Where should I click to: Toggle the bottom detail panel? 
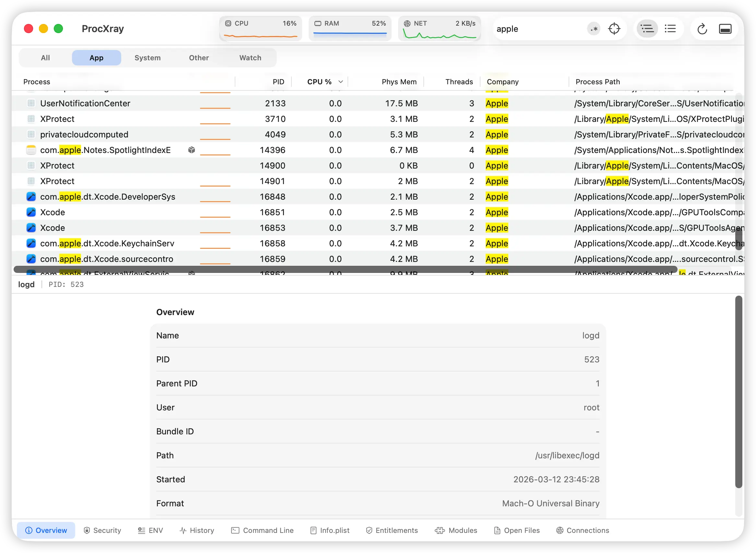pyautogui.click(x=726, y=29)
